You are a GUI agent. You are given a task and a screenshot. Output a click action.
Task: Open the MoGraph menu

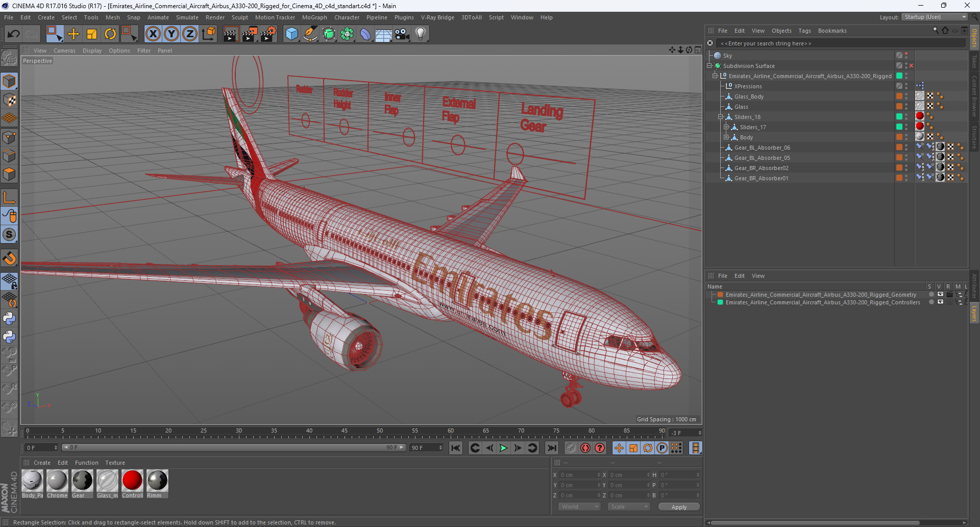pyautogui.click(x=314, y=17)
